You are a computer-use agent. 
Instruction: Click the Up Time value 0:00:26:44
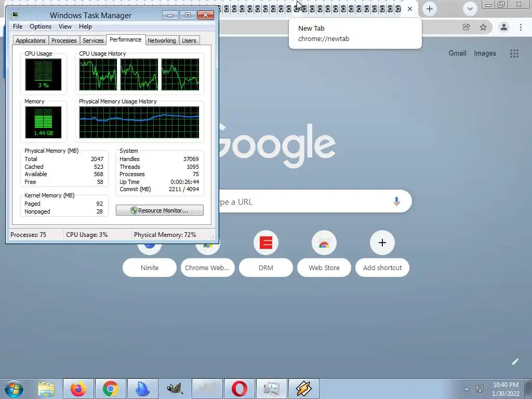184,182
